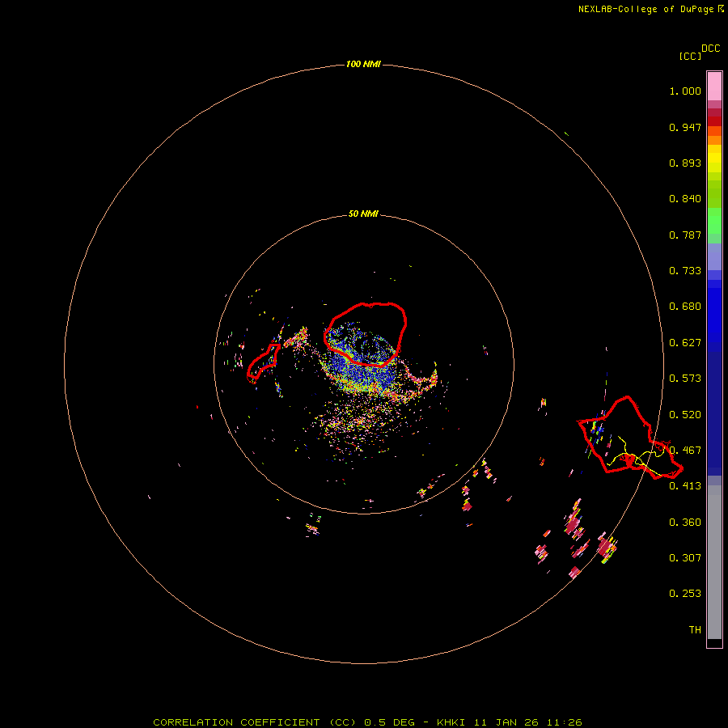Image resolution: width=728 pixels, height=728 pixels.
Task: Click the large central island outline
Action: click(365, 334)
